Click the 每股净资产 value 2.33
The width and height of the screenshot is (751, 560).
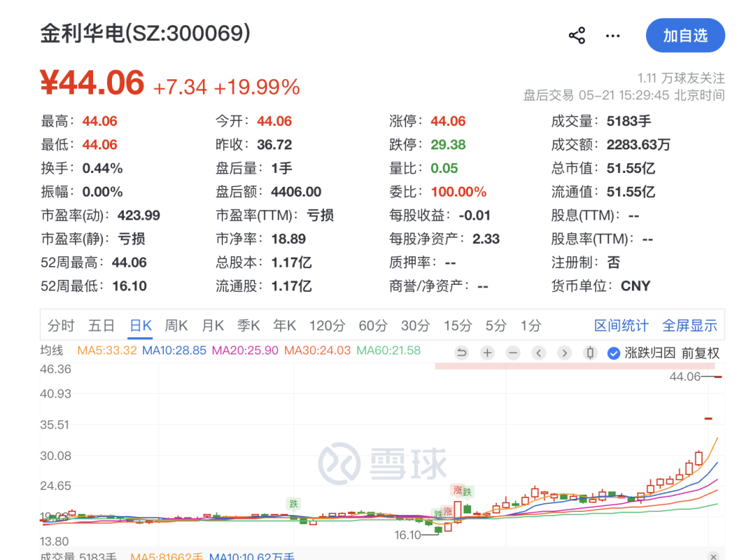485,239
